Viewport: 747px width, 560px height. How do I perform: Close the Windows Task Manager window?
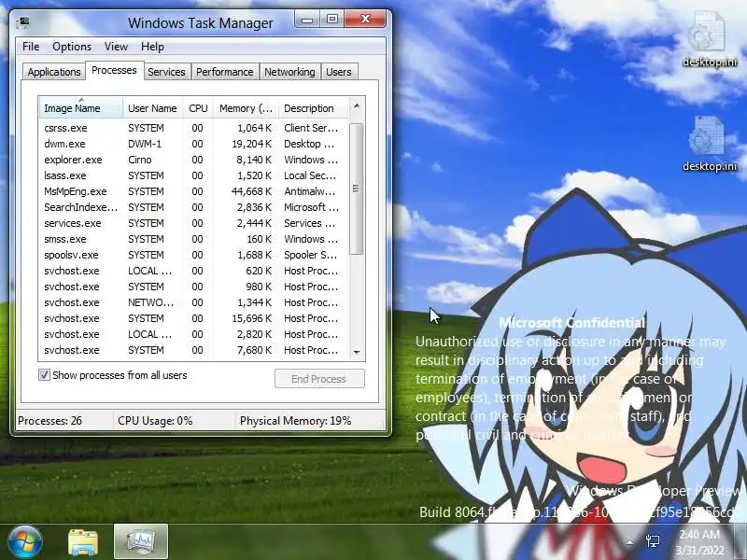(365, 19)
